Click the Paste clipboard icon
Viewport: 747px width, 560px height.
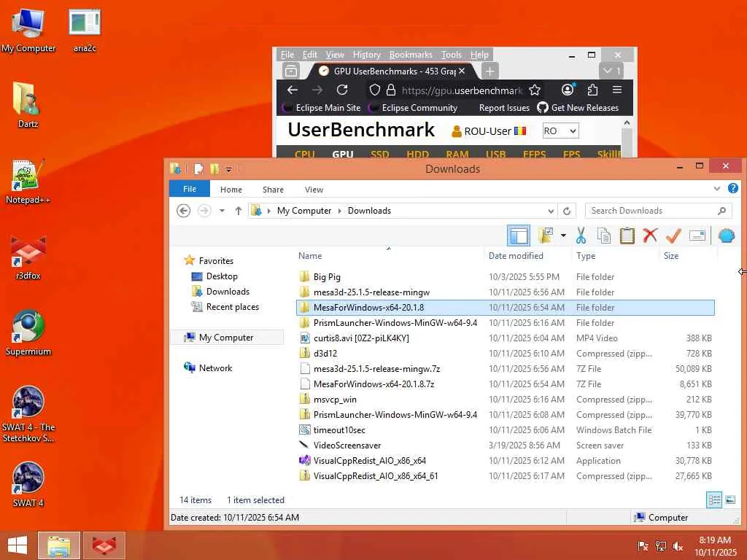coord(627,236)
